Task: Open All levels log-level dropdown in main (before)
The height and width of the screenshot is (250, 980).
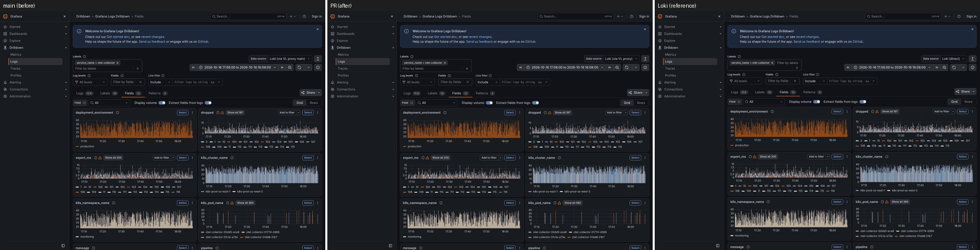Action: point(90,82)
